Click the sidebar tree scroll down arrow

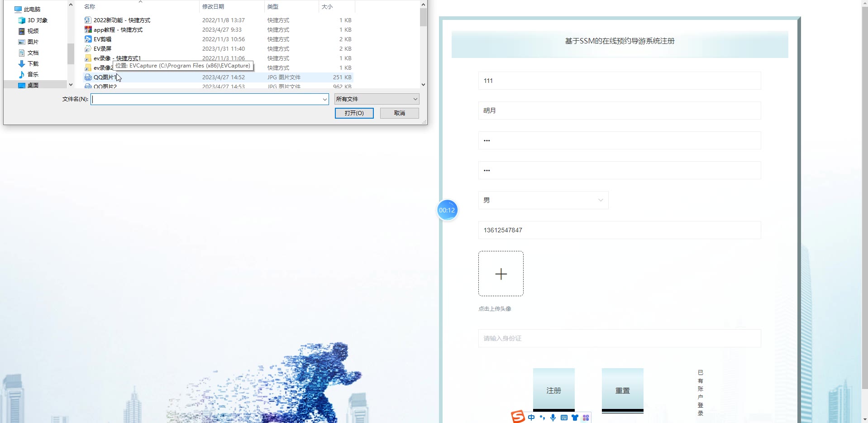pos(71,85)
